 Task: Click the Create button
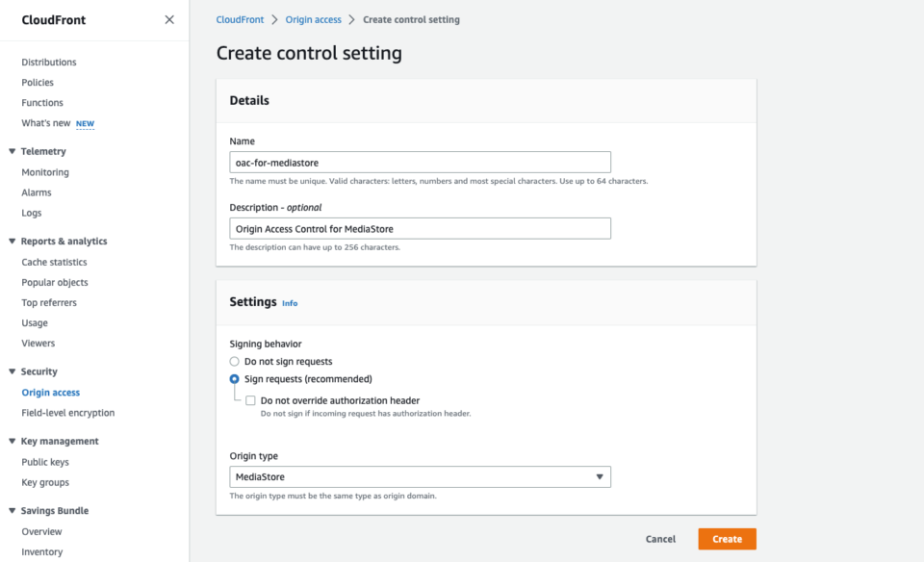pos(727,539)
